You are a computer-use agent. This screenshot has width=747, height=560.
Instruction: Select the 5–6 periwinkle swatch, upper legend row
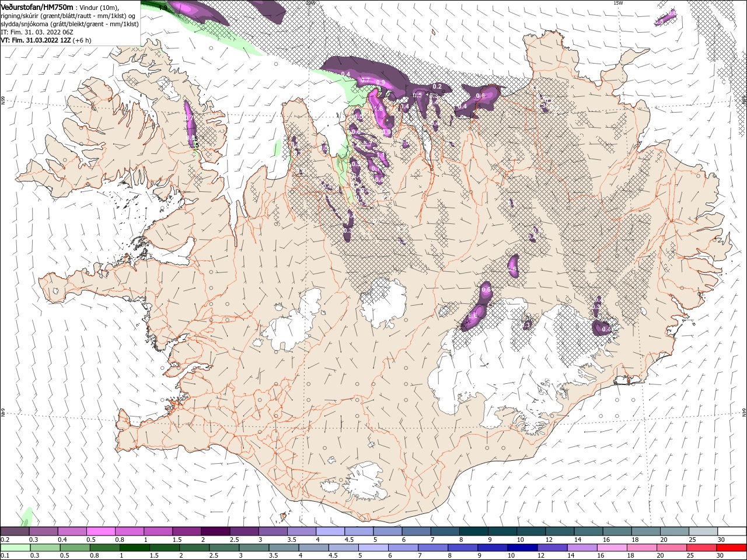click(388, 531)
